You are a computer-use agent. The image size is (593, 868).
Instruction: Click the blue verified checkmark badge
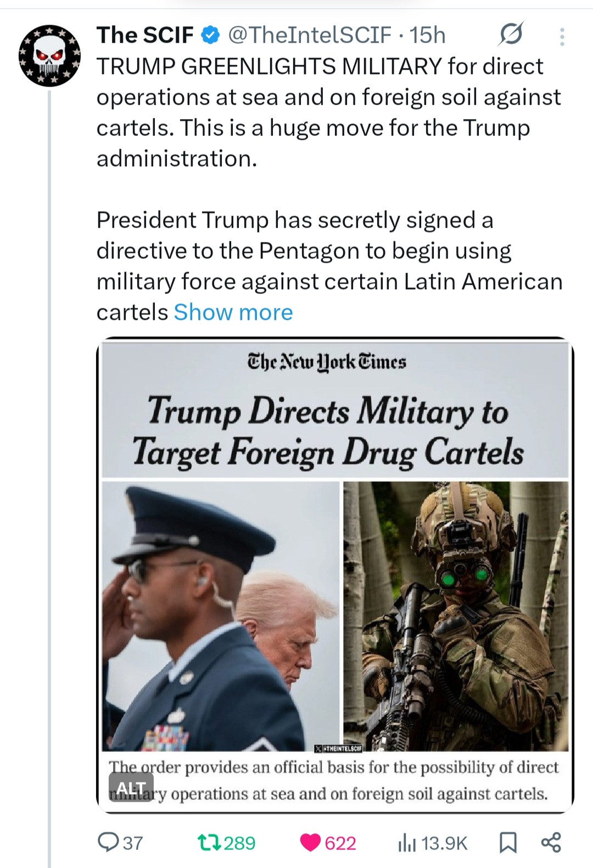pyautogui.click(x=211, y=35)
